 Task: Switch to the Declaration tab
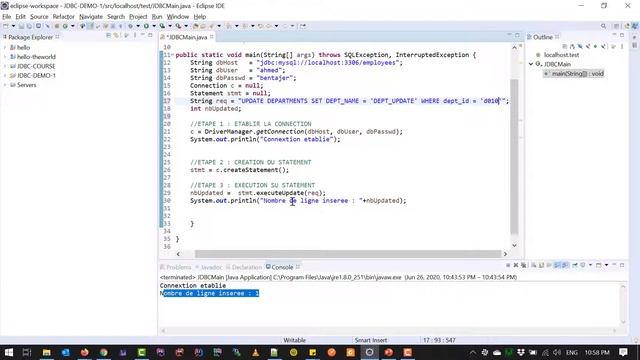pyautogui.click(x=244, y=267)
